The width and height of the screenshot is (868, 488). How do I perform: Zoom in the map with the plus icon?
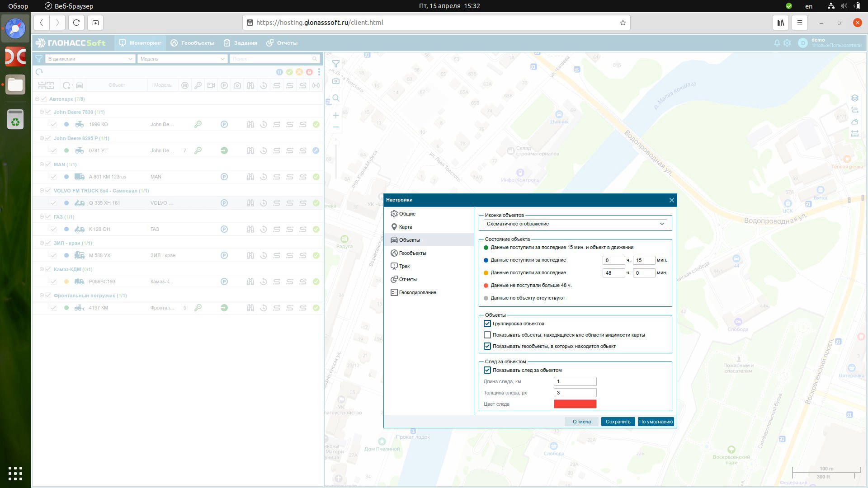pyautogui.click(x=335, y=115)
